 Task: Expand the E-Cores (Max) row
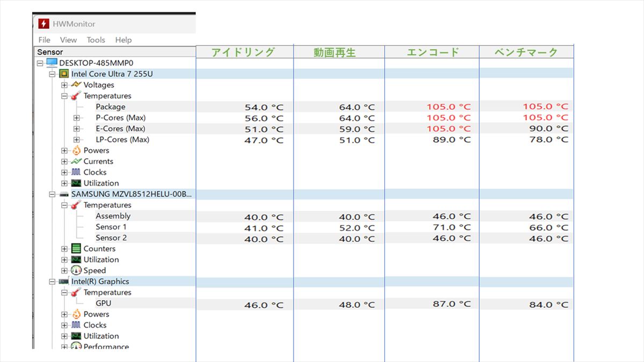click(77, 129)
